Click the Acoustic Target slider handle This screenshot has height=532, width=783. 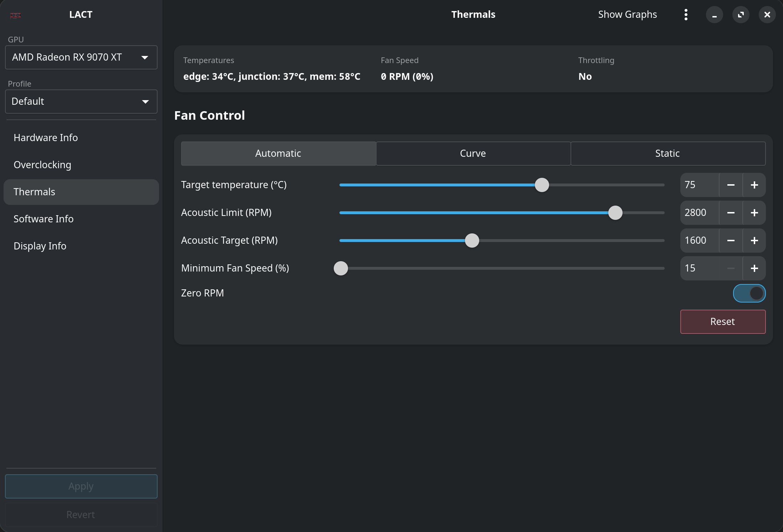coord(472,241)
